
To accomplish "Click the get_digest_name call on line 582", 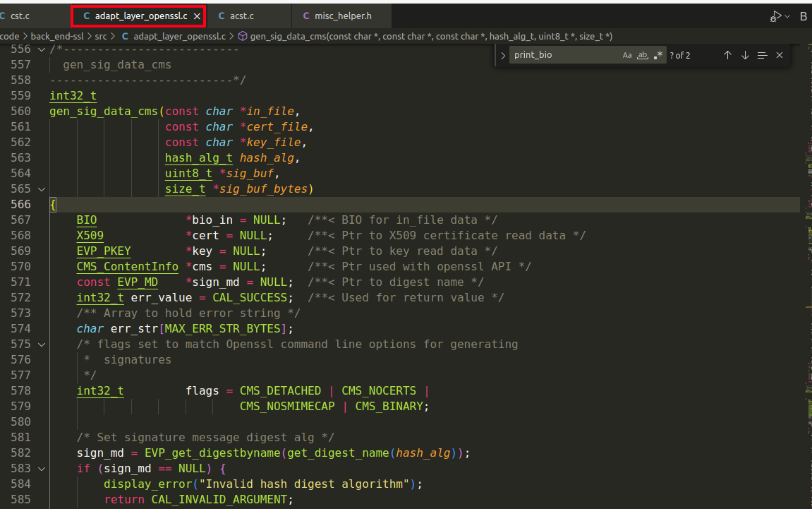I will 338,453.
